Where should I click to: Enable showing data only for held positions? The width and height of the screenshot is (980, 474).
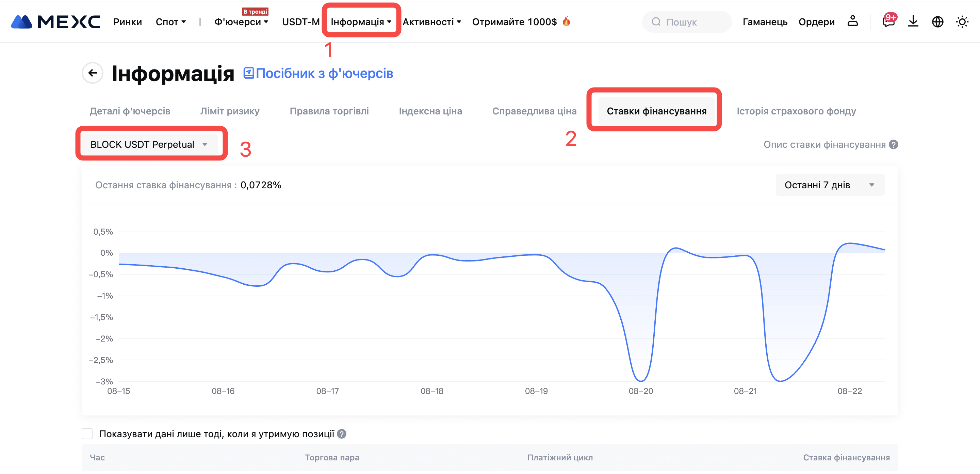pos(87,434)
